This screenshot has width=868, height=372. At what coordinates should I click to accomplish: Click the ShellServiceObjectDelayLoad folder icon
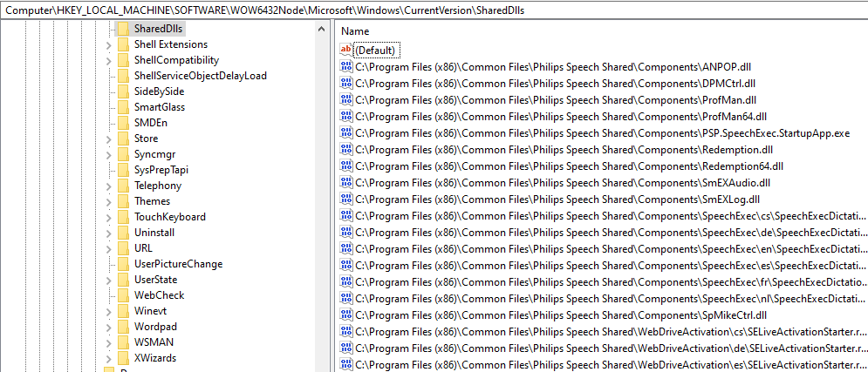coord(123,76)
